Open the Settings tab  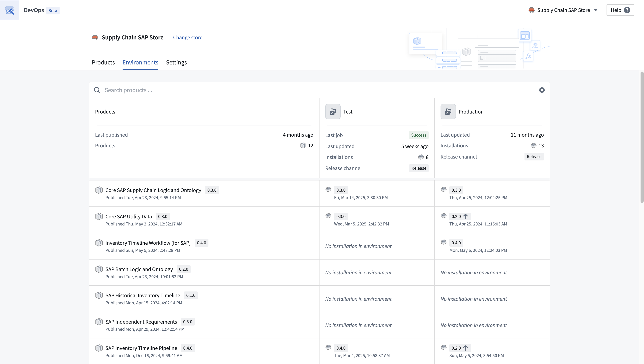pos(176,62)
